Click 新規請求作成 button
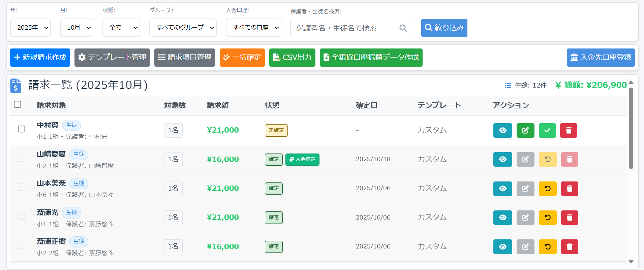Viewport: 644px width, 270px height. [40, 58]
